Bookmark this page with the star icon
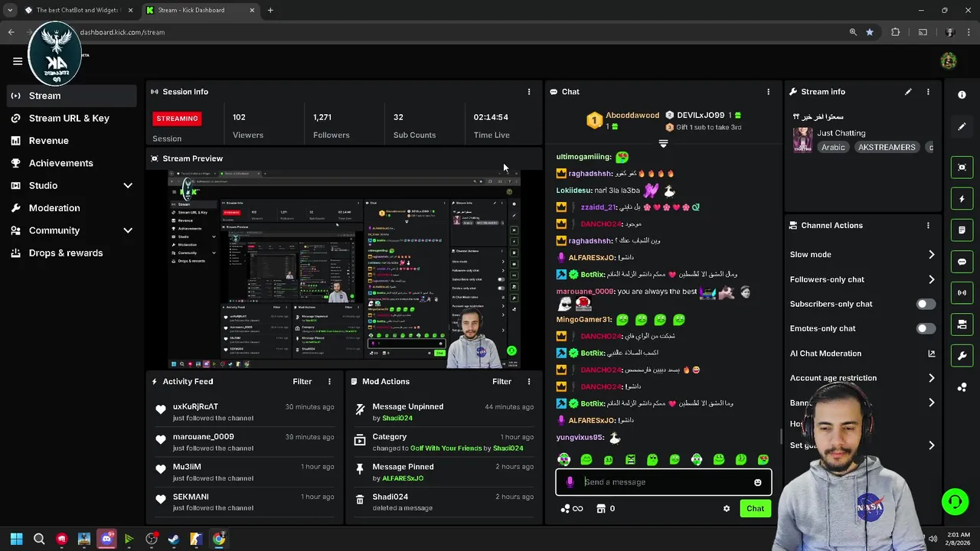980x551 pixels. point(870,32)
